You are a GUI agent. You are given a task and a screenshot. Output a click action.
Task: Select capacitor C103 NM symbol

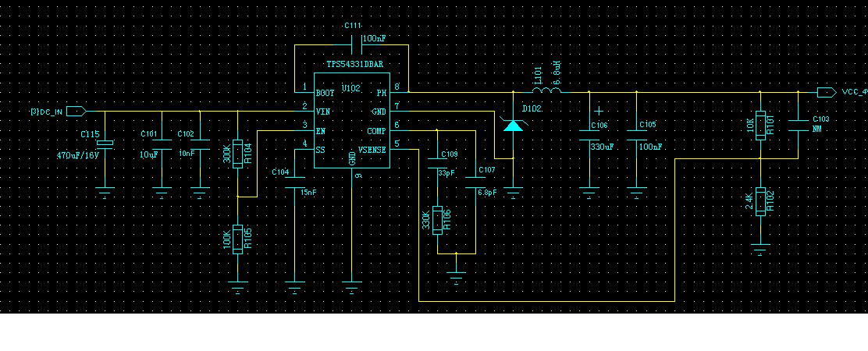pyautogui.click(x=798, y=125)
